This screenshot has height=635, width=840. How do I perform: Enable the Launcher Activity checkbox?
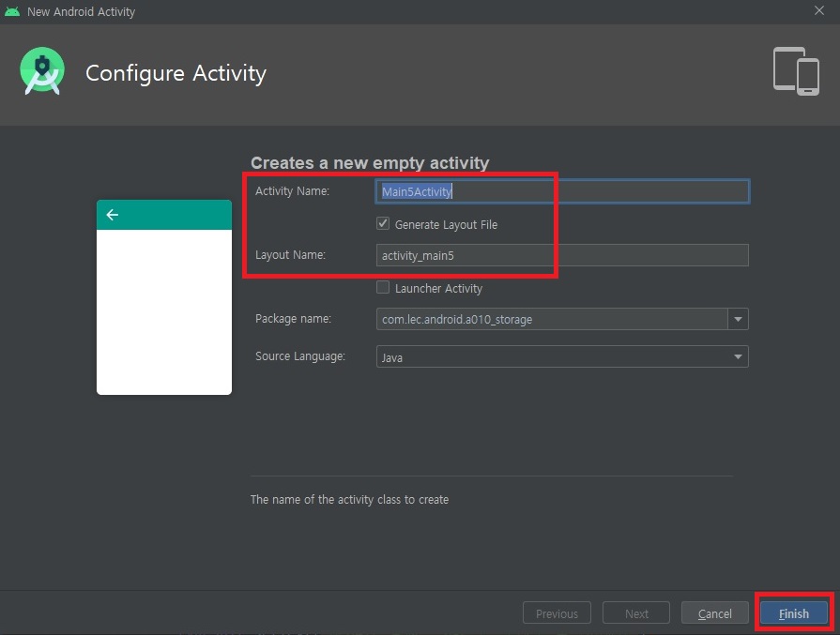383,288
